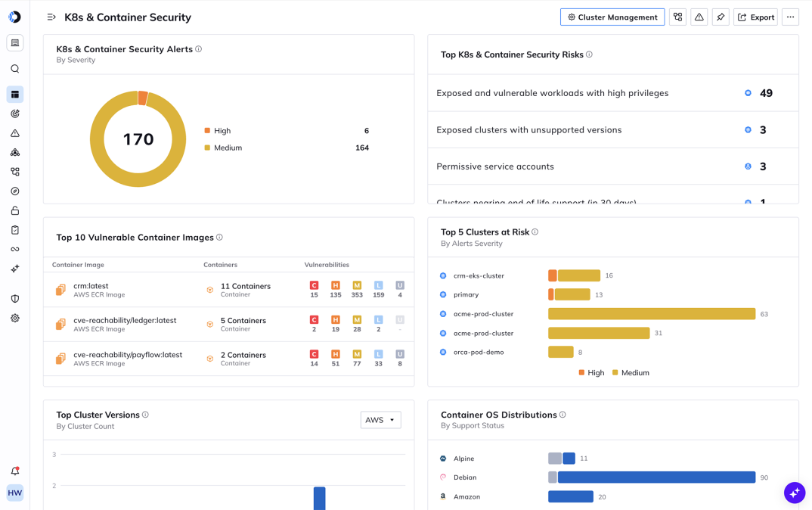
Task: Show info for Top Cluster Versions
Action: (x=145, y=415)
